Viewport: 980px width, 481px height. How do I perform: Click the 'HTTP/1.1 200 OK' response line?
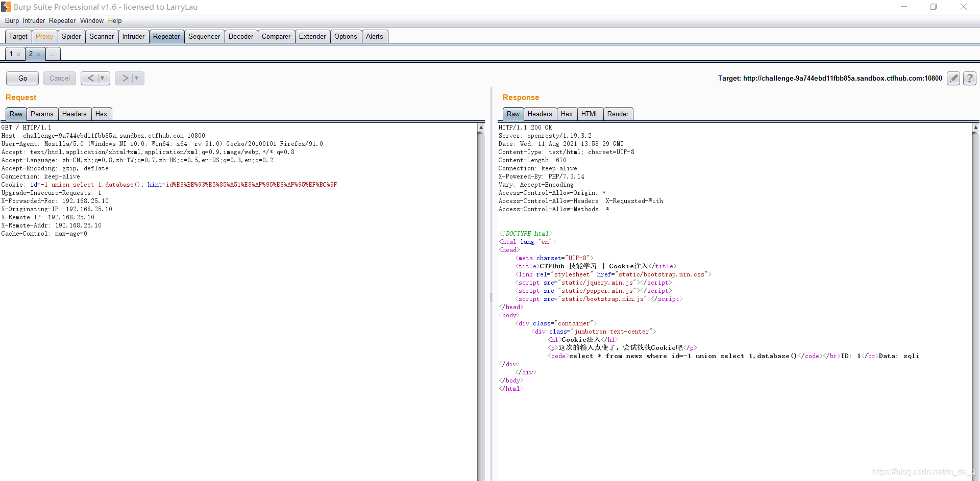pyautogui.click(x=525, y=128)
